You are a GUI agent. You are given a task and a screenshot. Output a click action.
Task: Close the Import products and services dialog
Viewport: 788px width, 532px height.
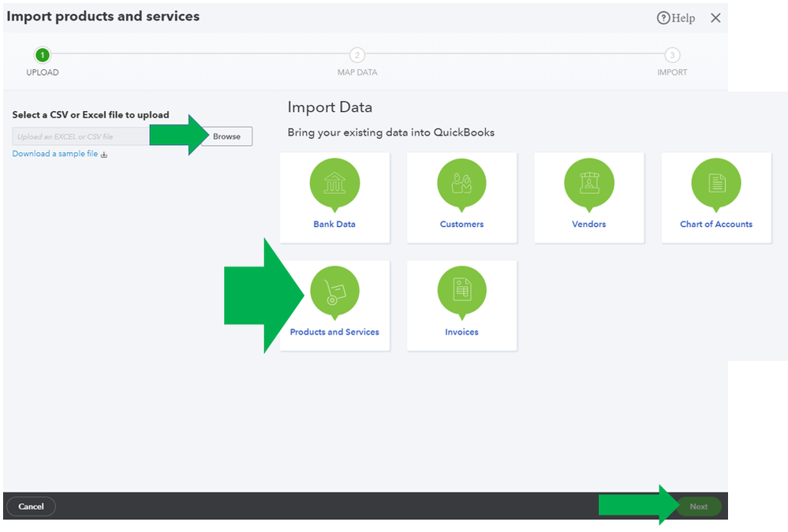pyautogui.click(x=715, y=18)
